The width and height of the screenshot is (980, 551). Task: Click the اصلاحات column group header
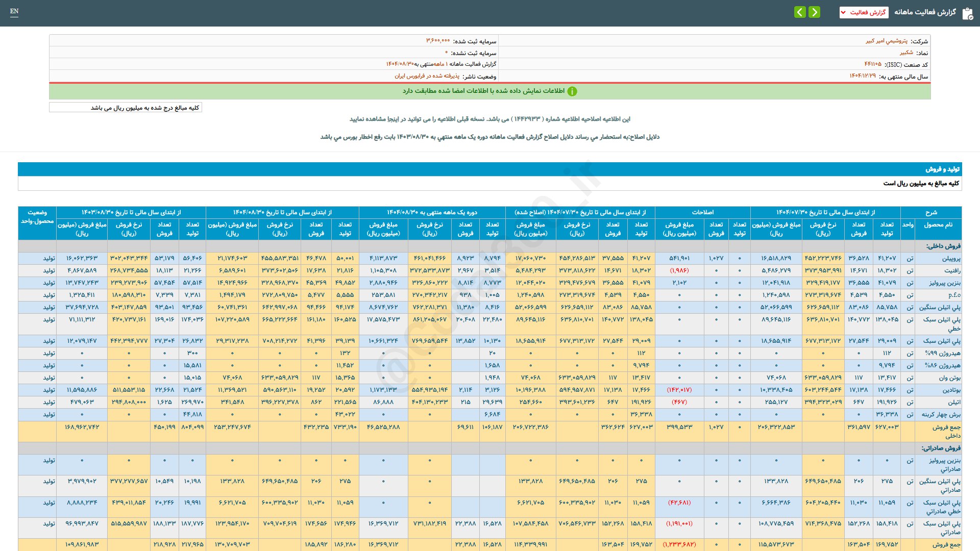[x=702, y=212]
